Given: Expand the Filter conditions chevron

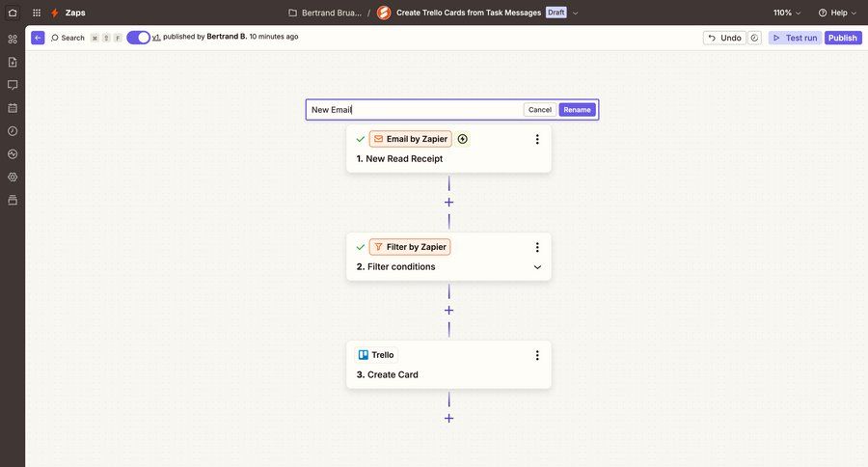Looking at the screenshot, I should [537, 267].
